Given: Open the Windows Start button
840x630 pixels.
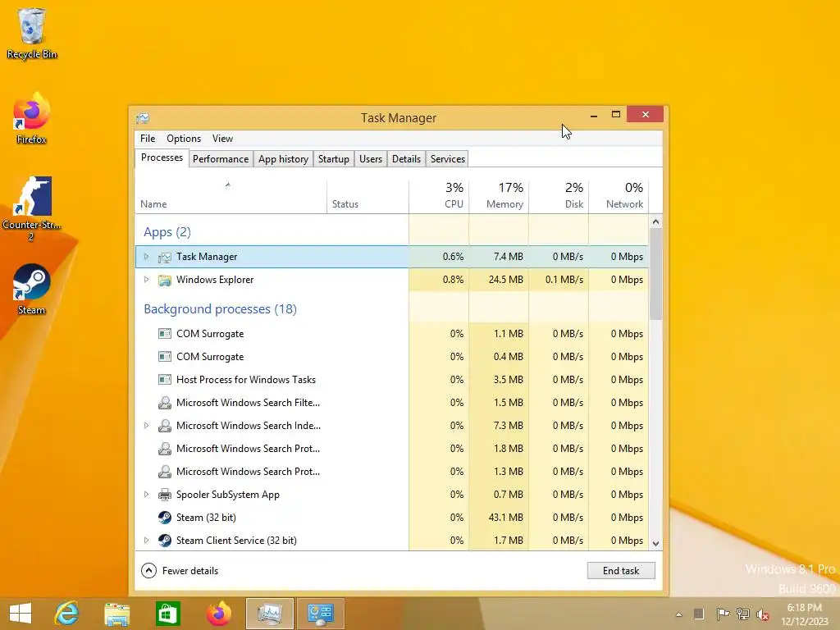Looking at the screenshot, I should pos(21,614).
